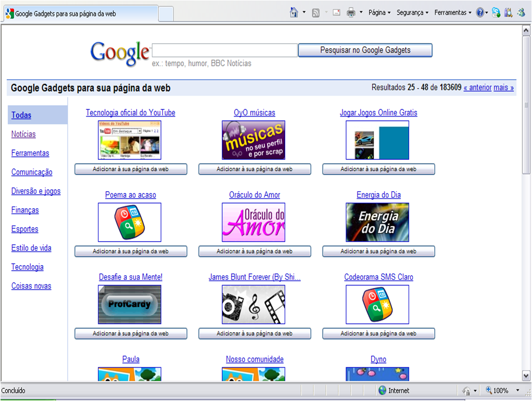Open the Segurança menu

click(412, 12)
